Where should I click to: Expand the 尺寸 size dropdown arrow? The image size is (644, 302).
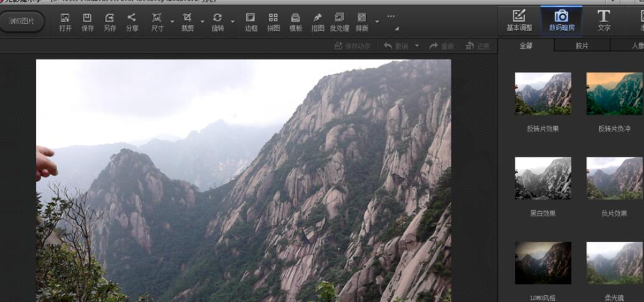coord(172,22)
